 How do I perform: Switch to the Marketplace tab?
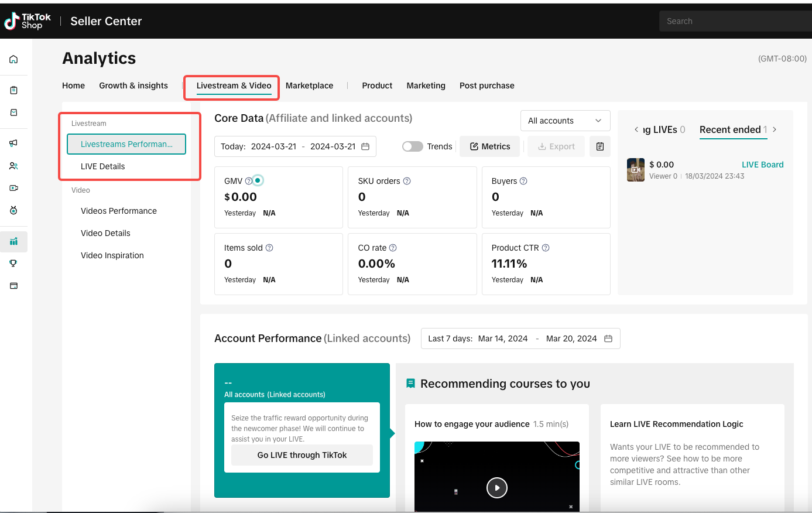[x=309, y=85]
